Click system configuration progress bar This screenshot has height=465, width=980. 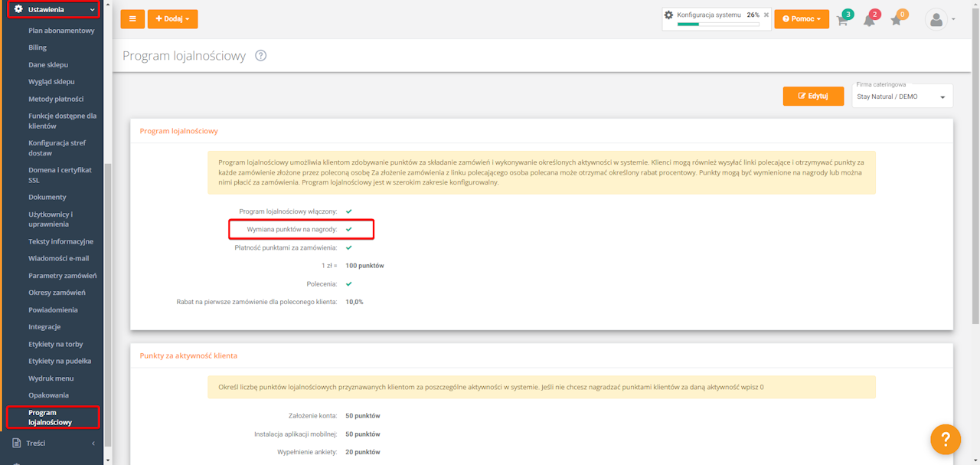(718, 25)
